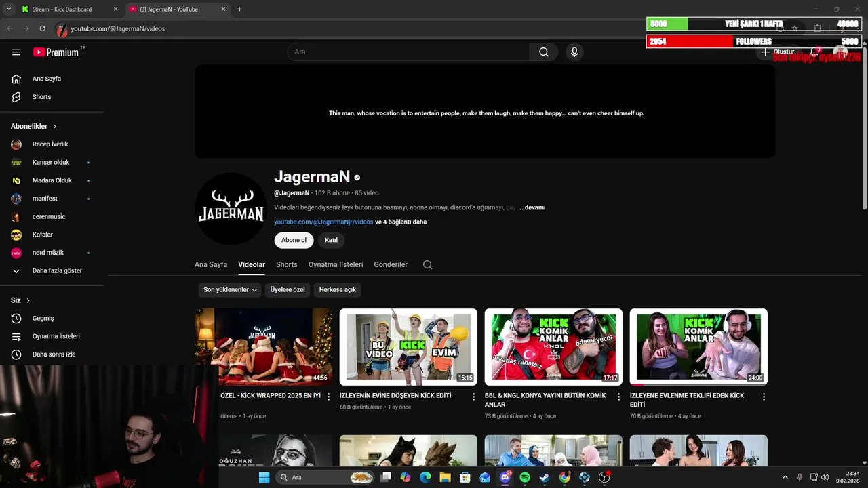868x488 pixels.
Task: Open Steam from the taskbar
Action: pos(545,477)
